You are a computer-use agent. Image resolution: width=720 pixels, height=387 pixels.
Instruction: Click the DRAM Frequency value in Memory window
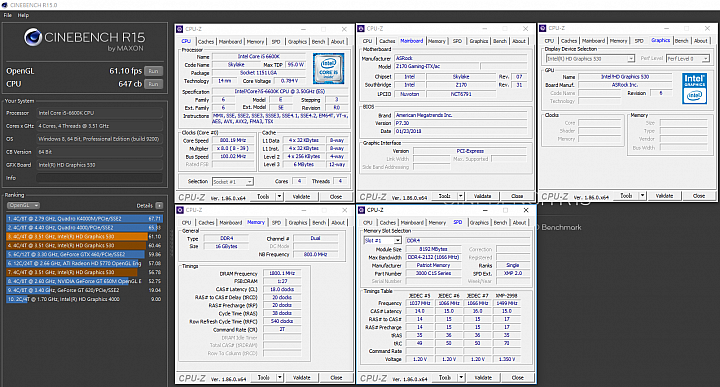282,273
